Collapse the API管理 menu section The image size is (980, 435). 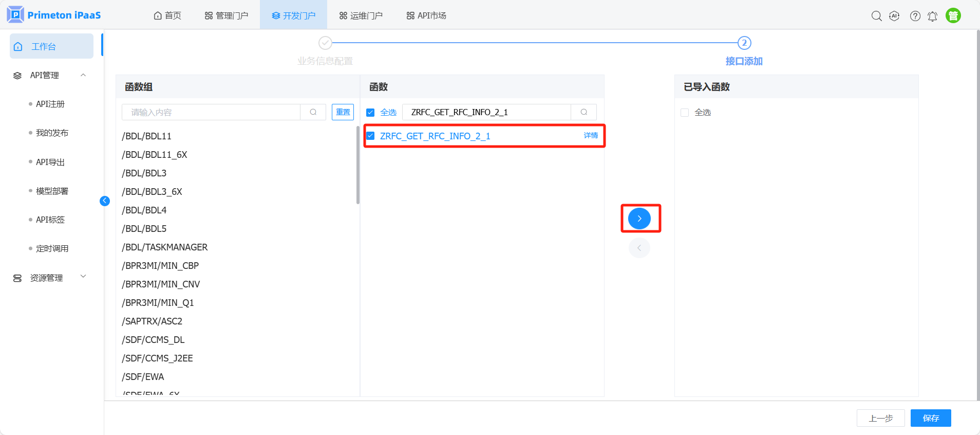[x=83, y=75]
